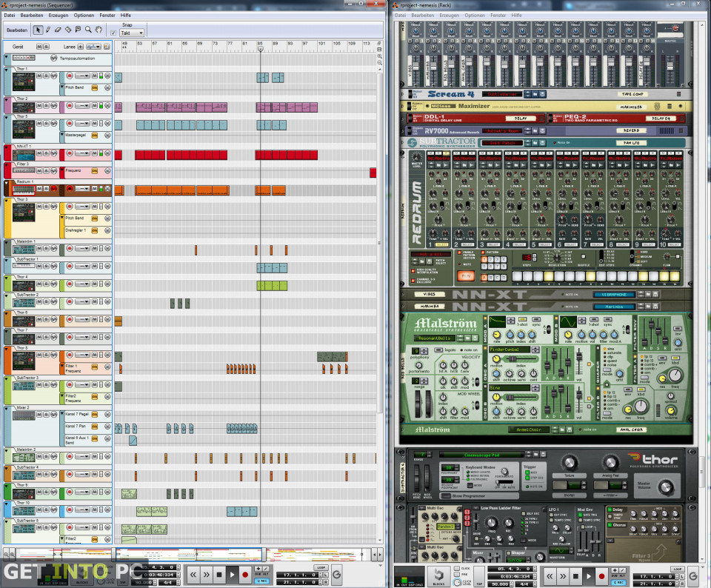Mute the Thor 2 track
The width and height of the screenshot is (711, 588).
[x=39, y=106]
